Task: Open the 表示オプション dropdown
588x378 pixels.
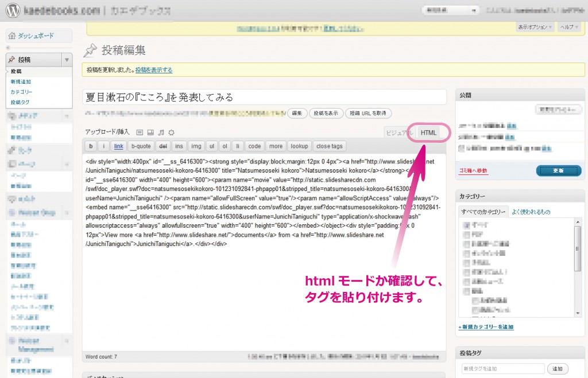Action: 535,27
